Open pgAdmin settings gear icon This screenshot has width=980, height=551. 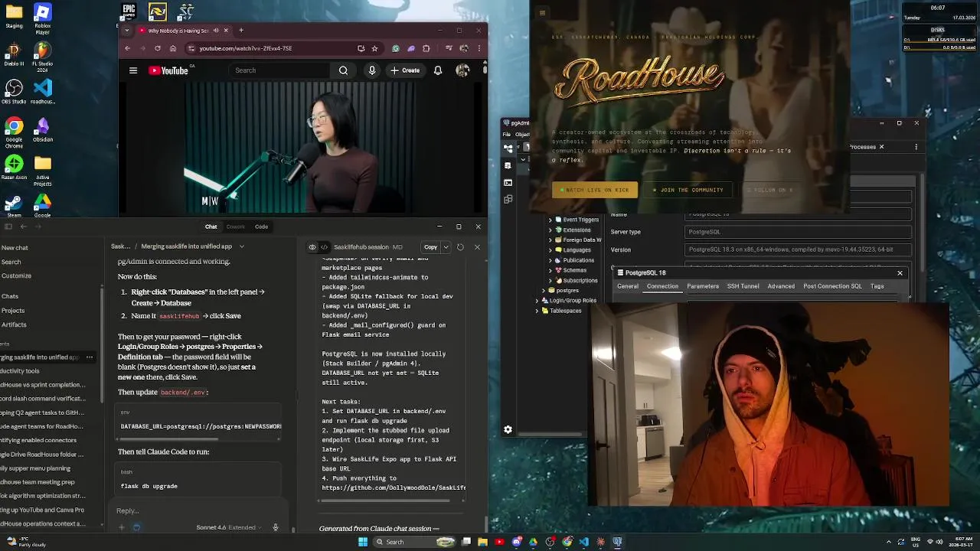click(508, 430)
